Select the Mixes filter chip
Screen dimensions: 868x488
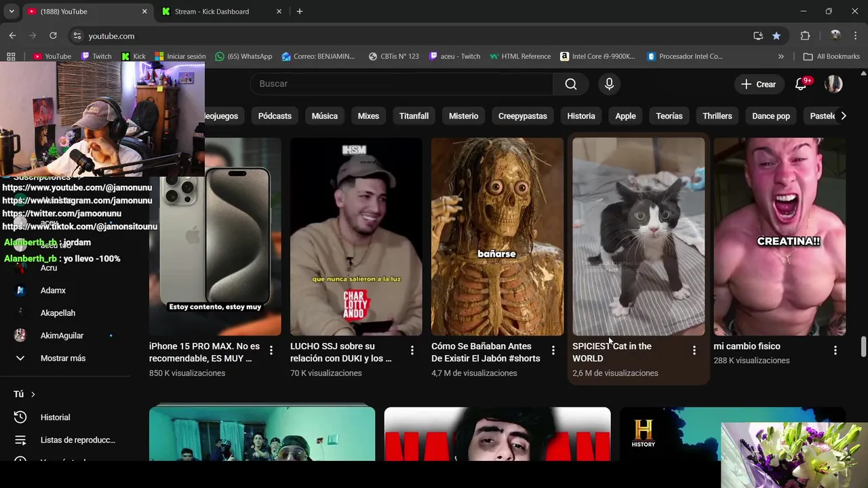pyautogui.click(x=368, y=116)
